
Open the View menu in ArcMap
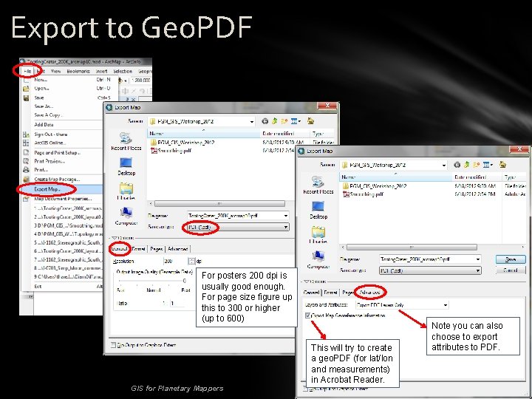click(x=55, y=71)
